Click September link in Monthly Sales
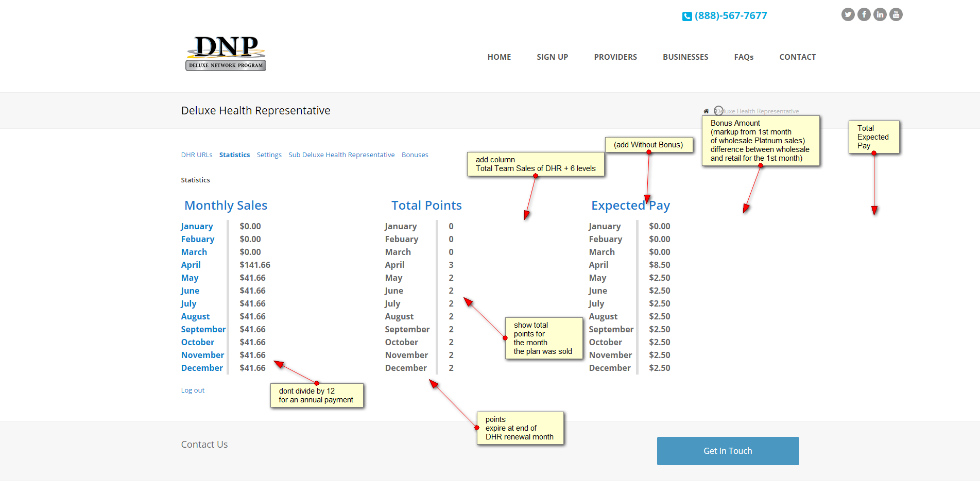 (203, 330)
